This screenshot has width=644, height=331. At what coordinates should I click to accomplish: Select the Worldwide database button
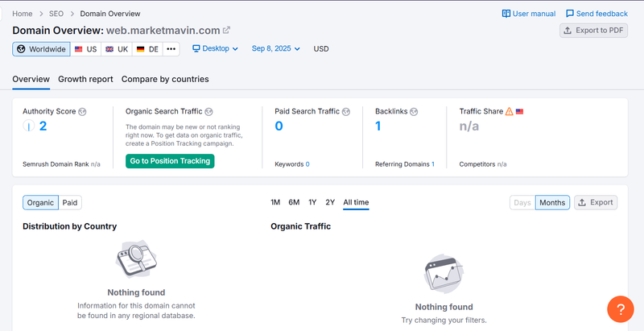tap(41, 49)
